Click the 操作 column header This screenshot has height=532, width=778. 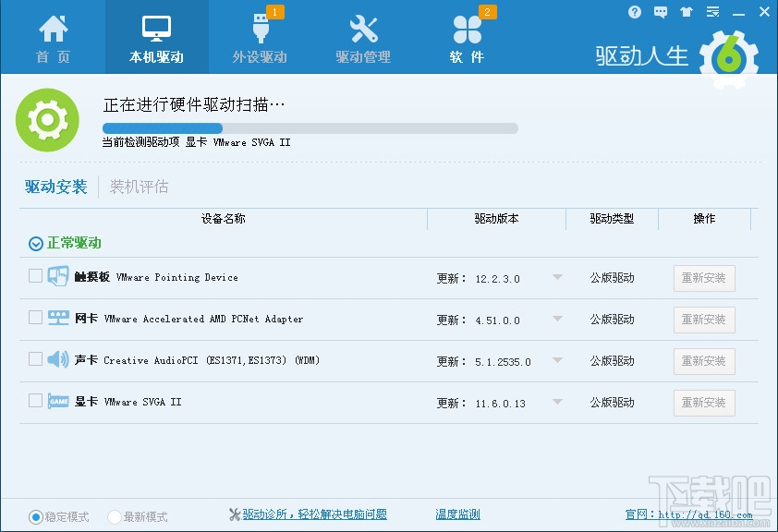click(x=705, y=219)
